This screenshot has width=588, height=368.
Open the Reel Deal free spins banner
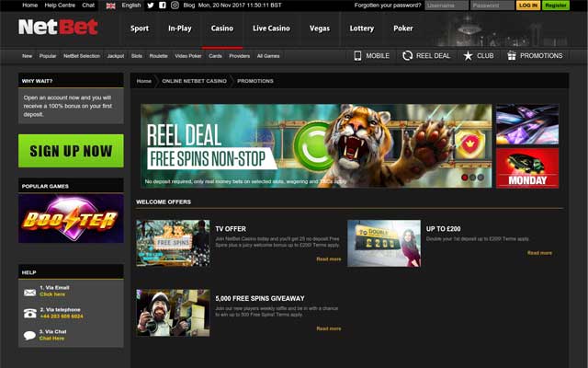(x=316, y=145)
